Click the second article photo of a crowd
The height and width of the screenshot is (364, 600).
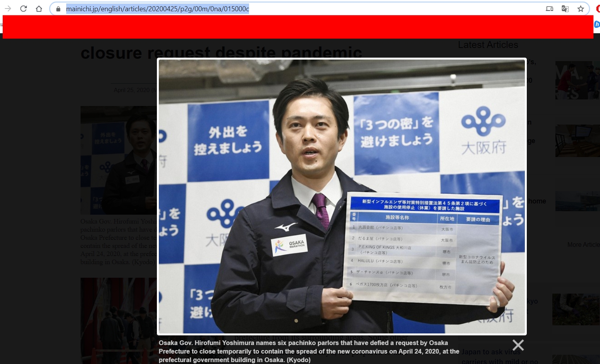[x=119, y=320]
